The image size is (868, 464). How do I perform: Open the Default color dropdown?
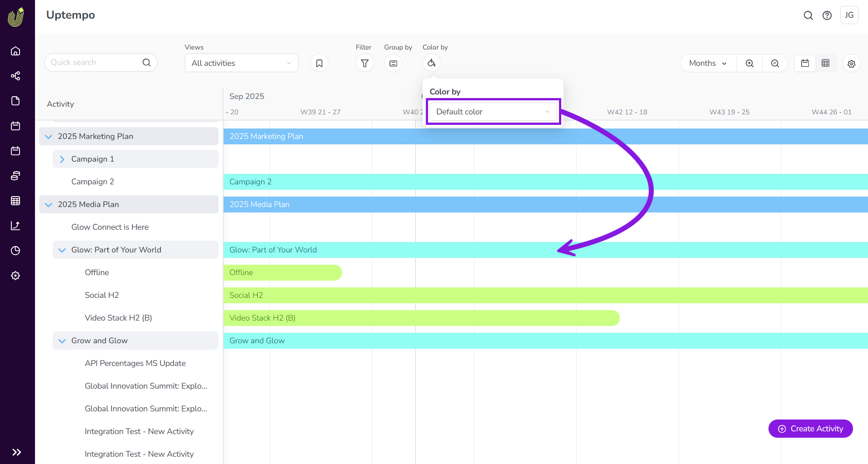(493, 112)
